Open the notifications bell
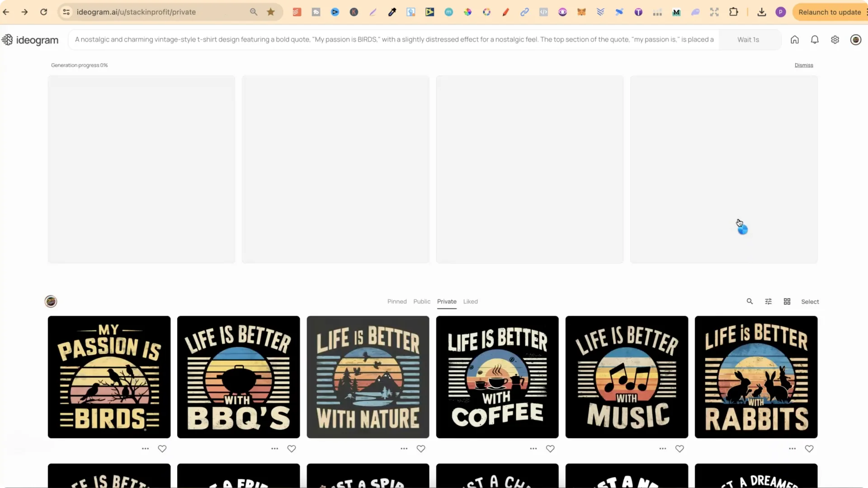This screenshot has height=488, width=868. [815, 40]
